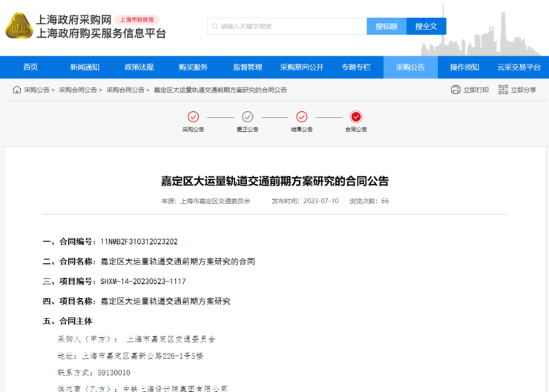This screenshot has width=549, height=392.
Task: Open the 操作须知 navigation item
Action: coord(464,67)
